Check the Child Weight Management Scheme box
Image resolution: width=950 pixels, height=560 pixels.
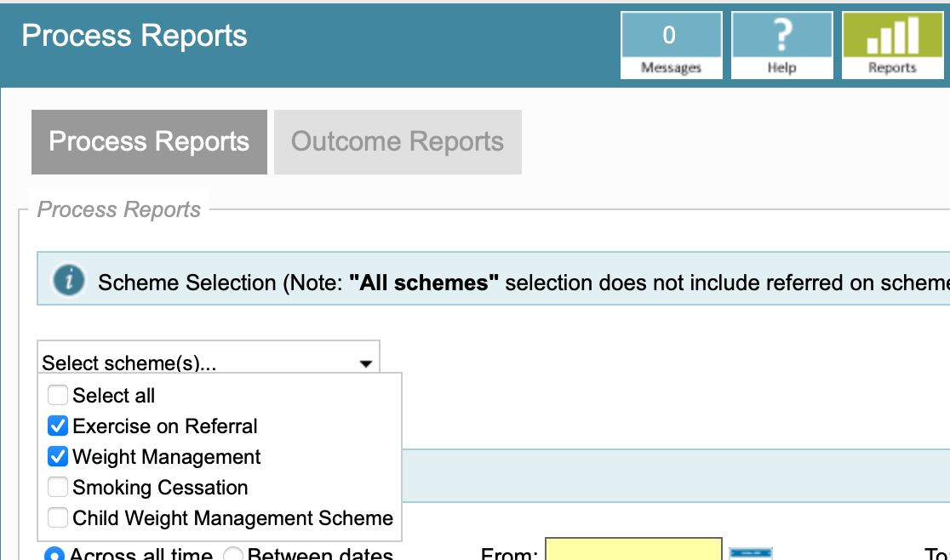tap(58, 518)
